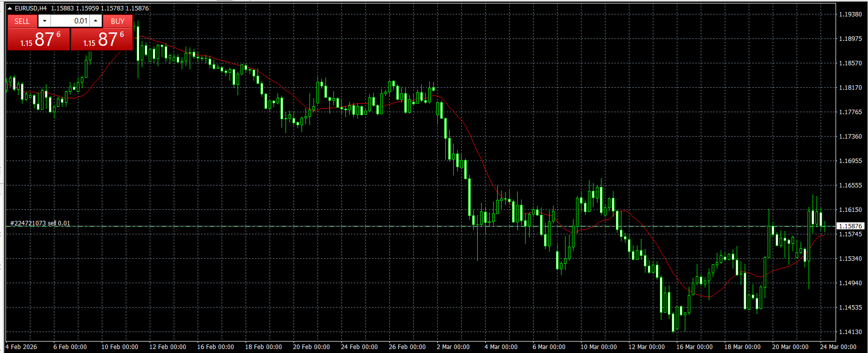Collapse the One Click Trading panel triangle
This screenshot has width=868, height=353.
pos(9,8)
